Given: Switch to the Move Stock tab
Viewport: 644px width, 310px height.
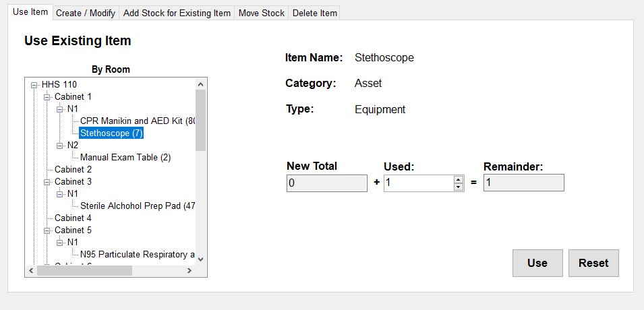Looking at the screenshot, I should pos(262,13).
